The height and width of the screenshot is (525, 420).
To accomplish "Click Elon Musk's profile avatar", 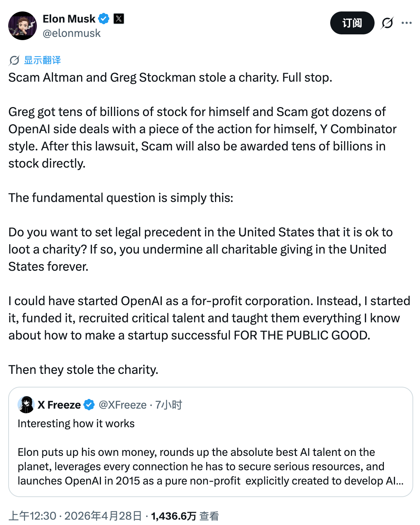I will [x=23, y=26].
